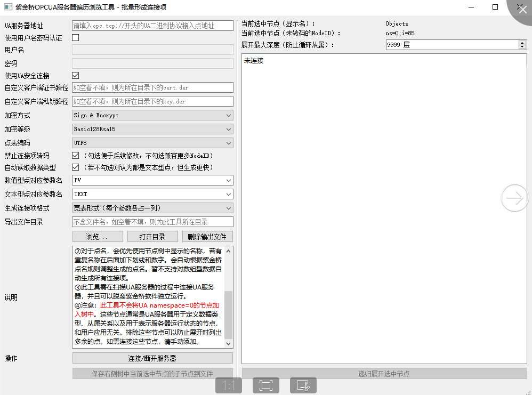Viewport: 532px width, 395px height.
Task: Click the down arrow of the 说明 scrollbar
Action: pos(229,343)
